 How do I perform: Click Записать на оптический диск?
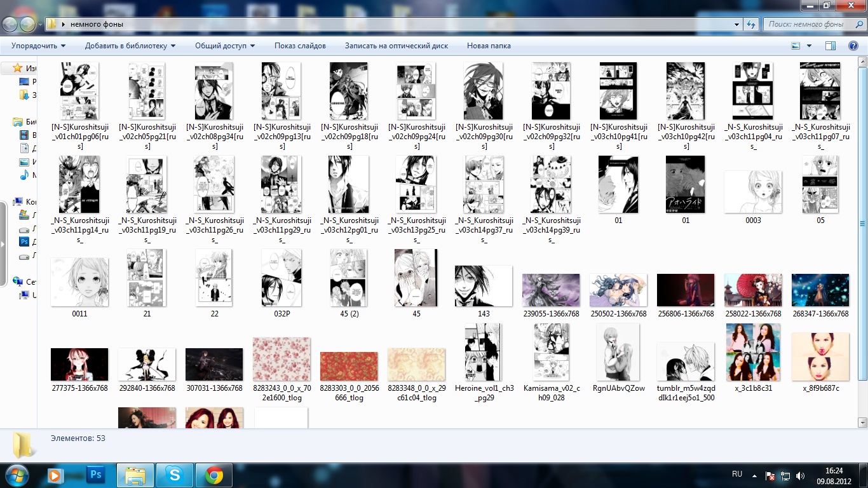pos(397,46)
